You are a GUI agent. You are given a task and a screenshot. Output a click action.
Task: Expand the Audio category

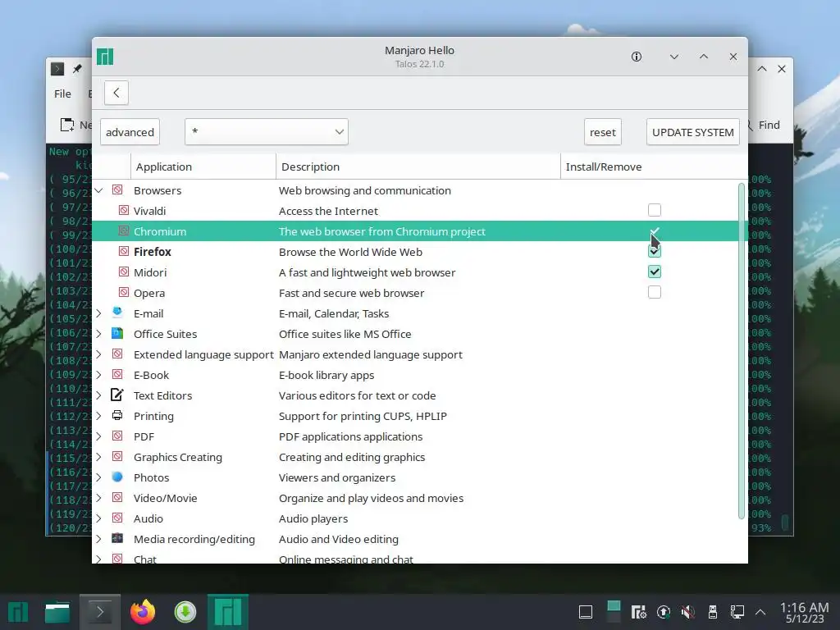tap(99, 518)
